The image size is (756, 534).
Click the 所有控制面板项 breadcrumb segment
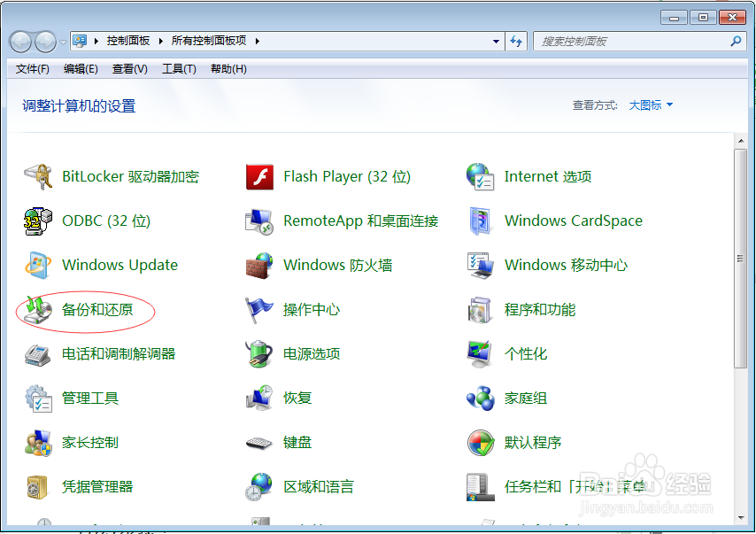click(x=209, y=41)
